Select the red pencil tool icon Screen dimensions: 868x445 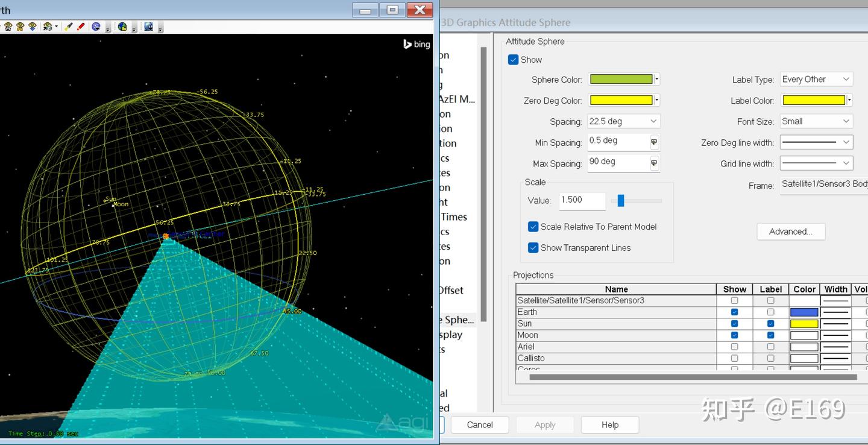click(x=81, y=27)
